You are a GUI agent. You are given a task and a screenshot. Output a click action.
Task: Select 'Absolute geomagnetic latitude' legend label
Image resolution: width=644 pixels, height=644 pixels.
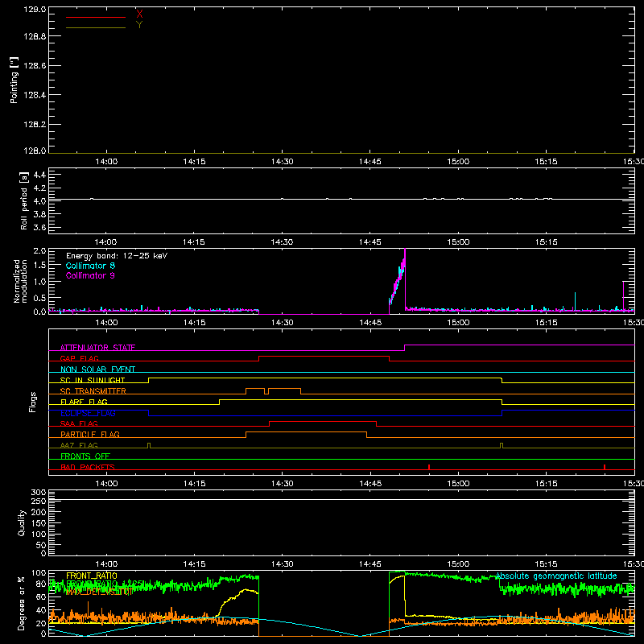point(556,576)
